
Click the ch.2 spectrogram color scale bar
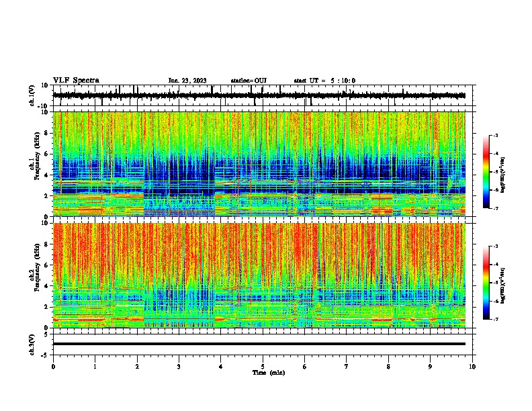(486, 283)
